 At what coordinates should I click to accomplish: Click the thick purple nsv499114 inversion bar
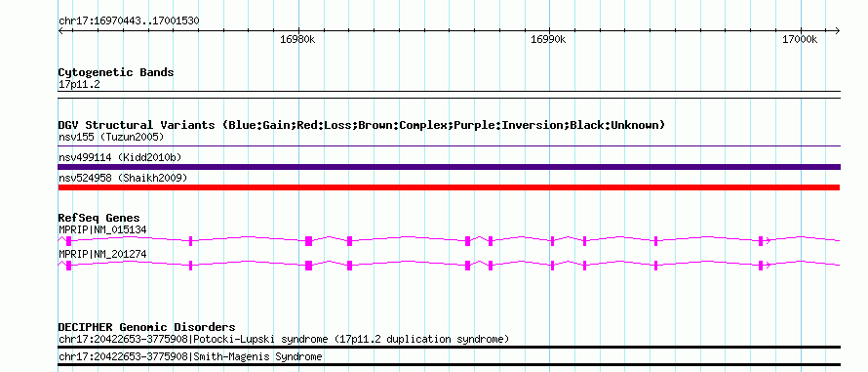[x=449, y=167]
